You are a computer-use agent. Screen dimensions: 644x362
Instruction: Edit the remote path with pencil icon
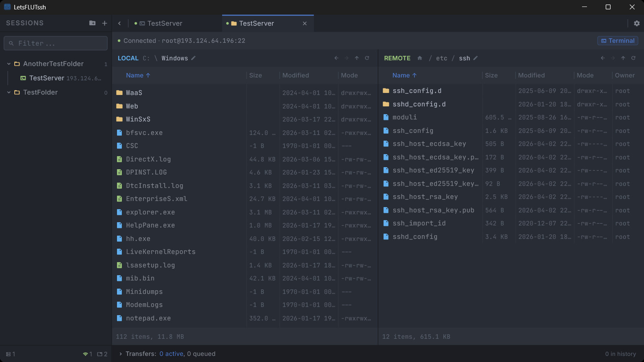pos(476,58)
